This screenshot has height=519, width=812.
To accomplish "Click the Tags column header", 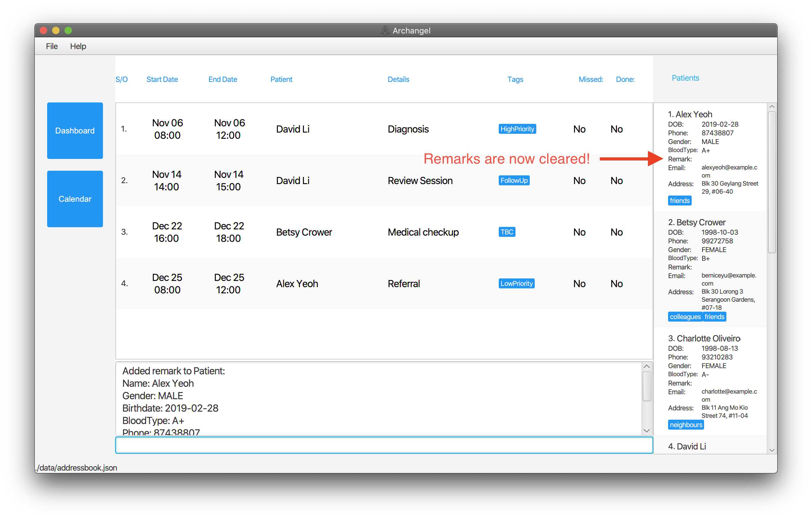I will [x=515, y=79].
